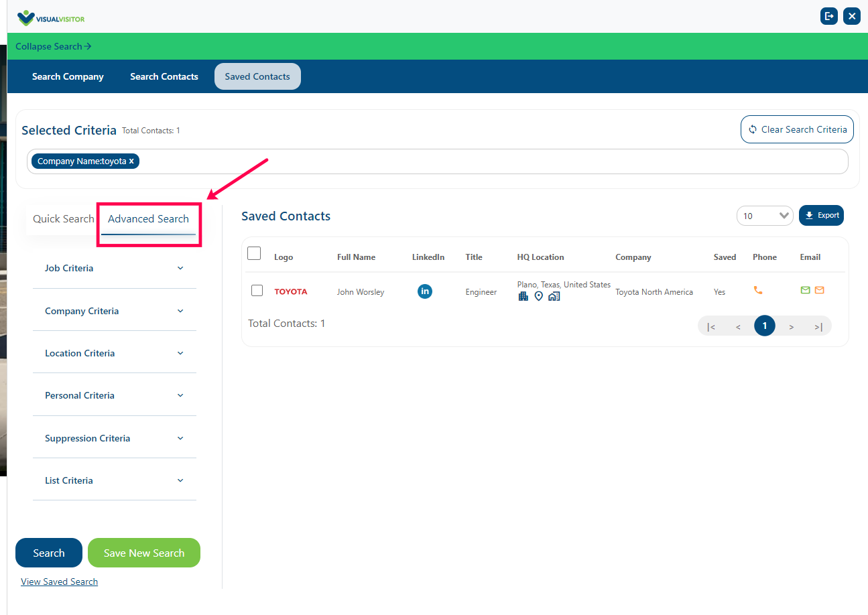Click the Plano, Texas, United States text
Screen dimensions: 868x615
564,285
